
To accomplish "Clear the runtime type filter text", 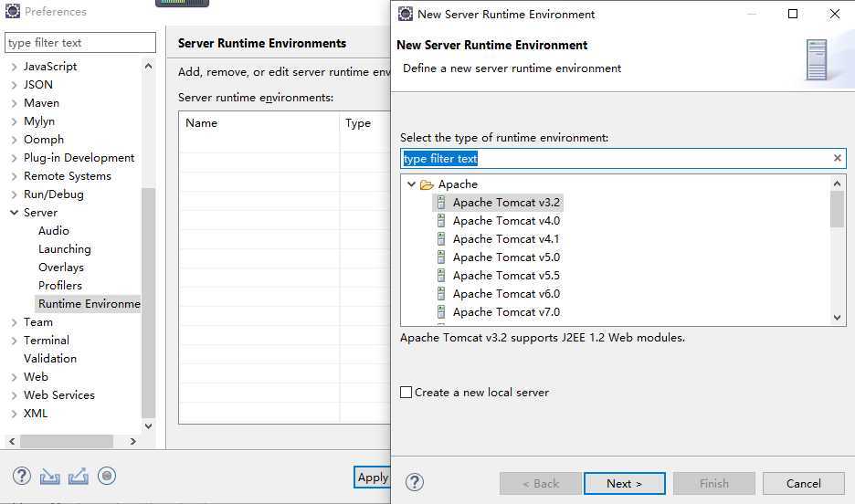I will point(837,158).
